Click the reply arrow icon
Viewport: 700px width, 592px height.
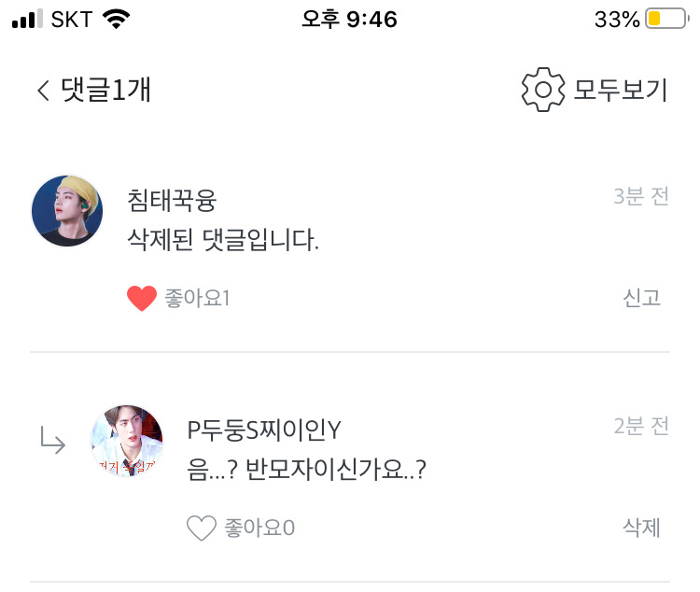(x=52, y=441)
